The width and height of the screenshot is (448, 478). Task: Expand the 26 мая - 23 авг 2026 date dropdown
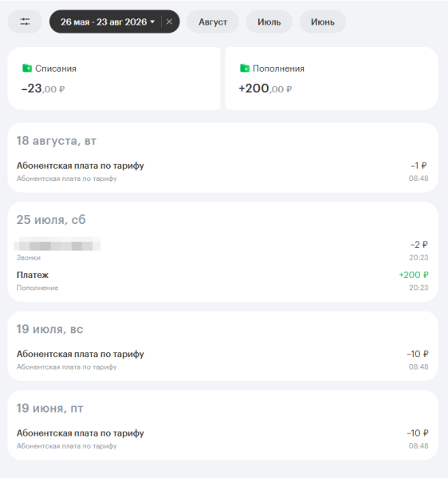coord(108,22)
